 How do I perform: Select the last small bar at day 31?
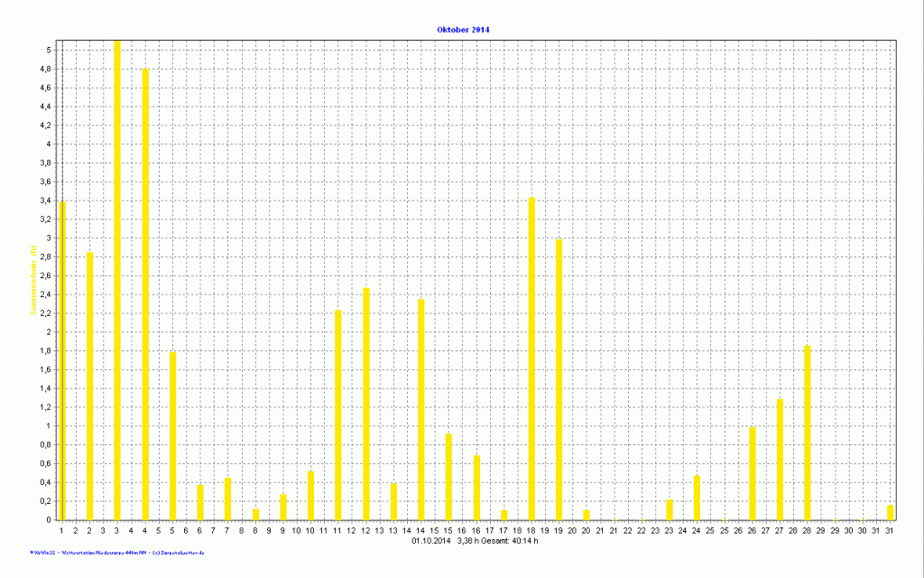coord(890,513)
